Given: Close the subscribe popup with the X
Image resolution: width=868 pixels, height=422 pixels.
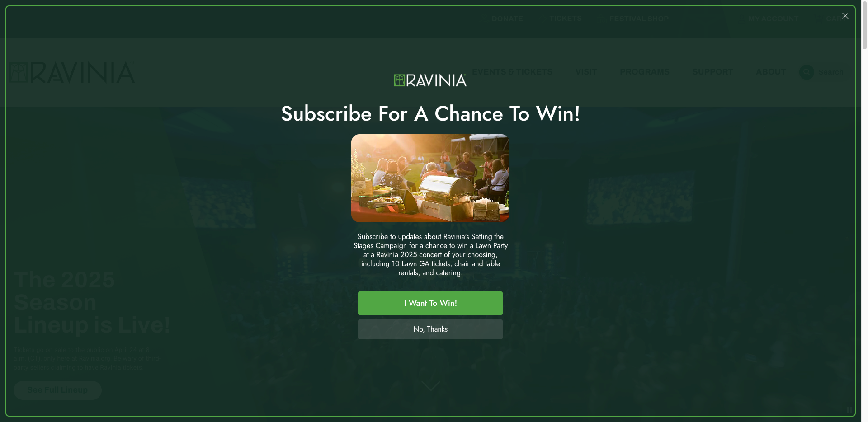Looking at the screenshot, I should pyautogui.click(x=845, y=16).
